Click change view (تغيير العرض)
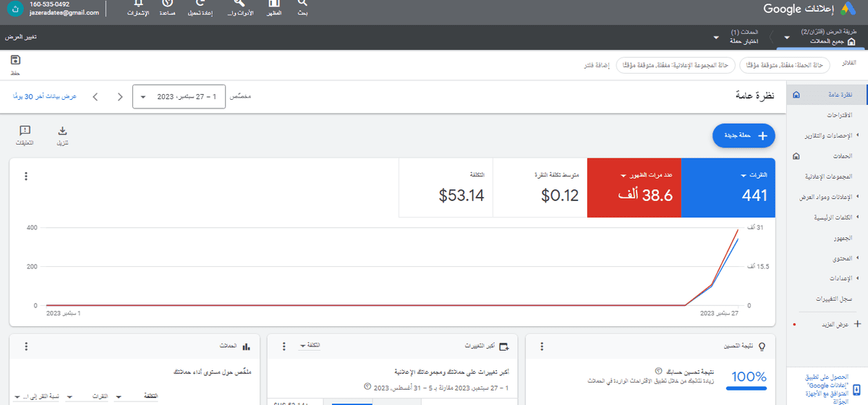The width and height of the screenshot is (868, 405). pos(22,37)
